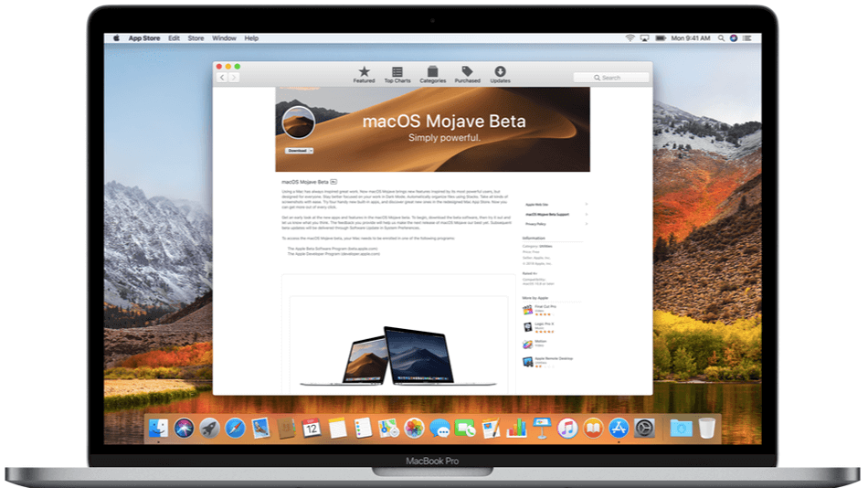Open iTunes in the Dock
This screenshot has height=488, width=868.
coord(566,429)
